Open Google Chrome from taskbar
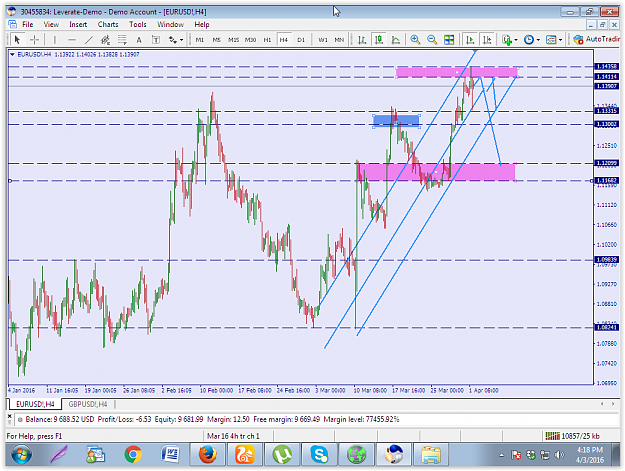625x471 pixels. pyautogui.click(x=133, y=455)
